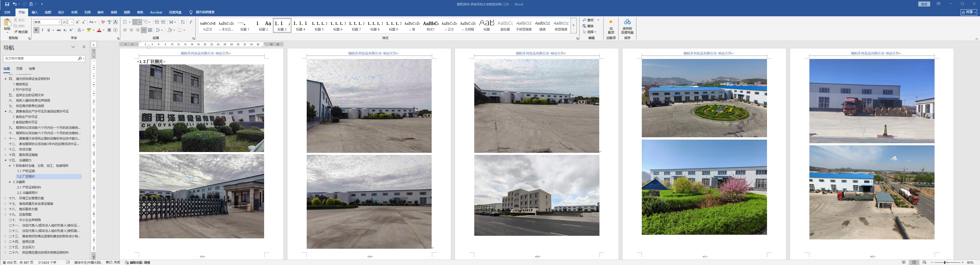Open the Paste (粘贴) dropdown arrow
The height and width of the screenshot is (265, 980).
[7, 32]
